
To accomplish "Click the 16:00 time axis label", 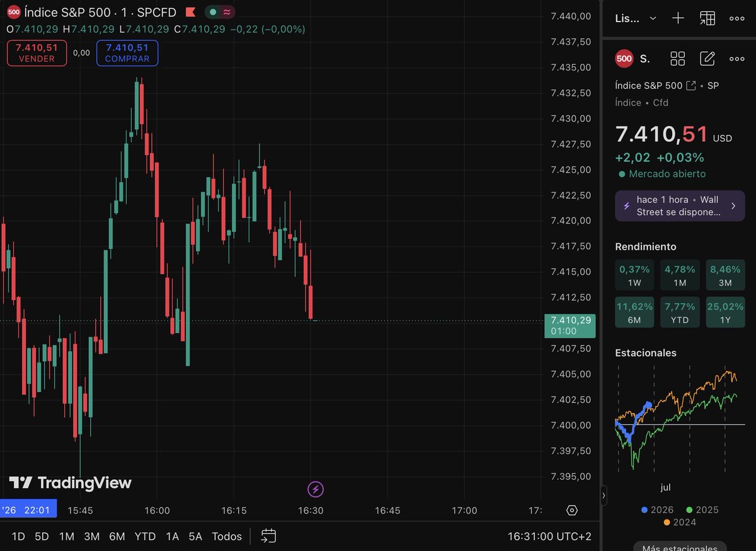I will tap(157, 511).
